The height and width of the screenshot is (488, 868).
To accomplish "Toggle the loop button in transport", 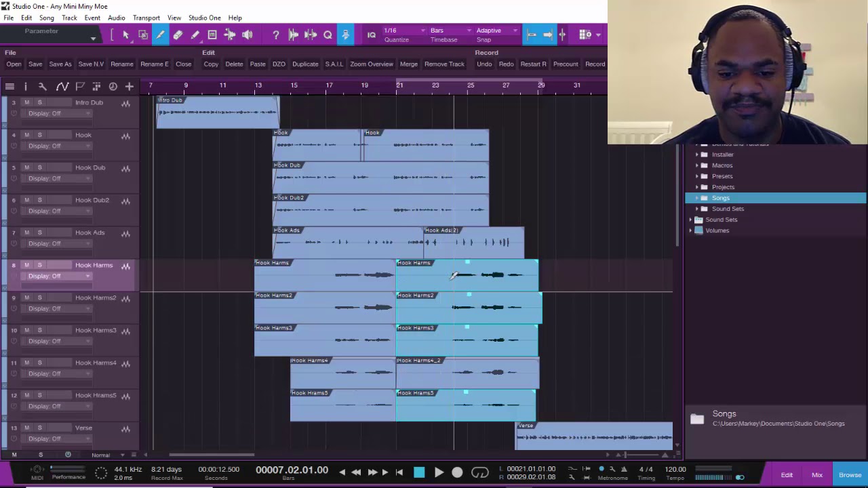I will (x=479, y=472).
